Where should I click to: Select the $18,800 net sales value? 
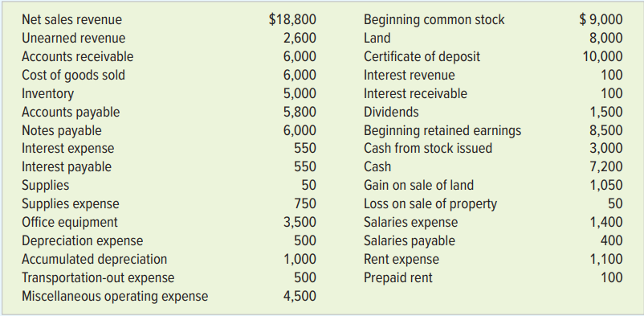click(x=292, y=20)
